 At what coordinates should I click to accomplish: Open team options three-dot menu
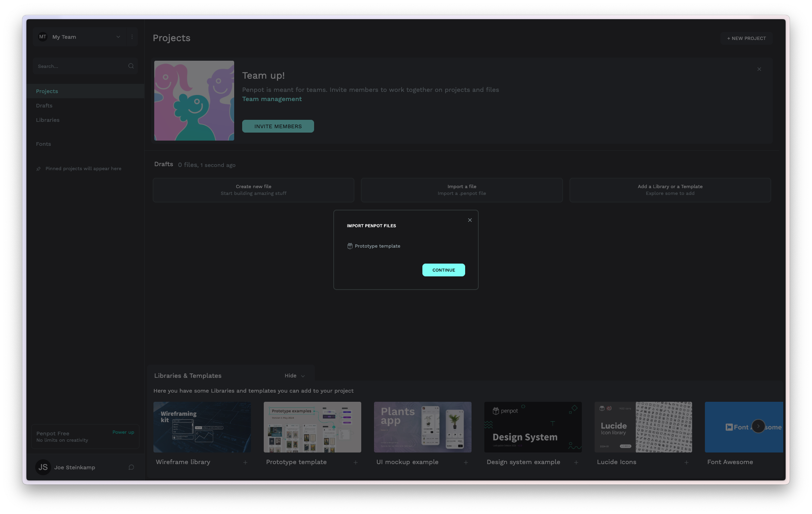click(132, 37)
